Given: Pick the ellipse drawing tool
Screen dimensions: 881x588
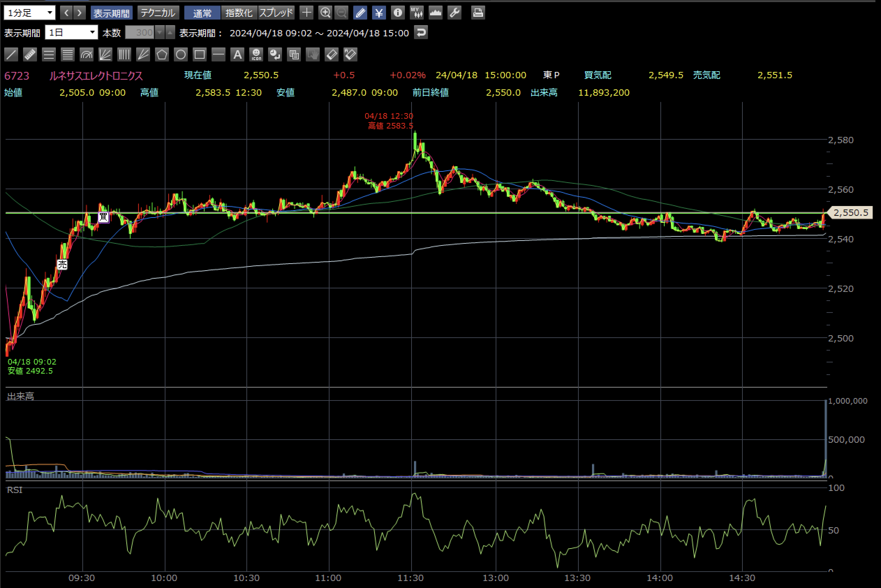Looking at the screenshot, I should click(181, 55).
